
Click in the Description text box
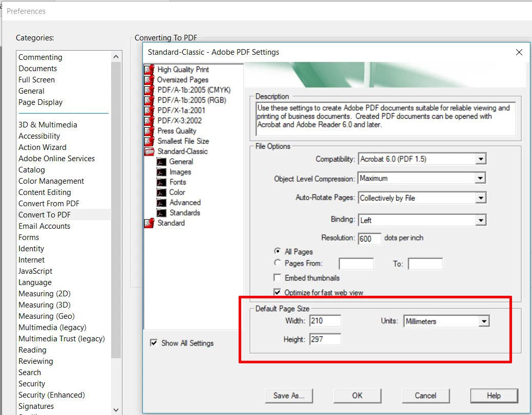386,119
